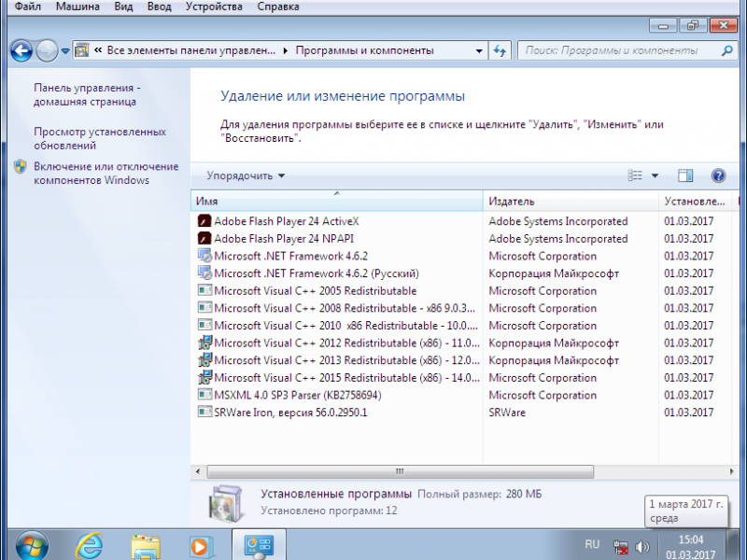Open the Windows Start button

click(32, 546)
